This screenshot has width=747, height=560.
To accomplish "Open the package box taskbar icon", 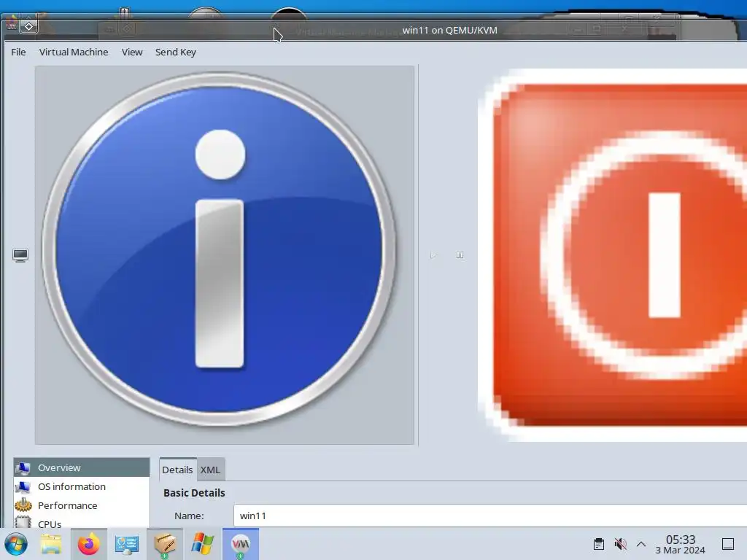I will click(164, 544).
